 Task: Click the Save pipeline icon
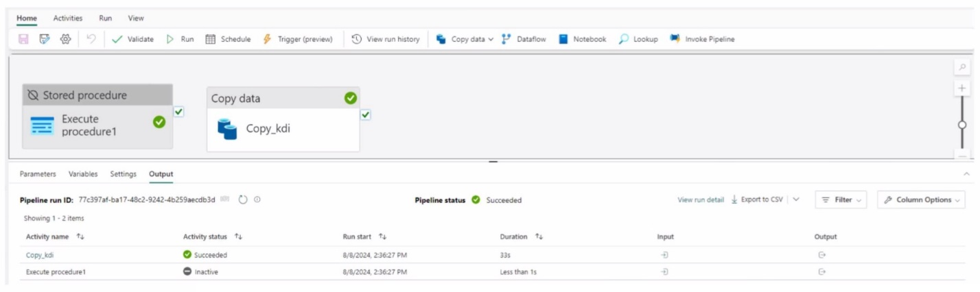pos(23,39)
